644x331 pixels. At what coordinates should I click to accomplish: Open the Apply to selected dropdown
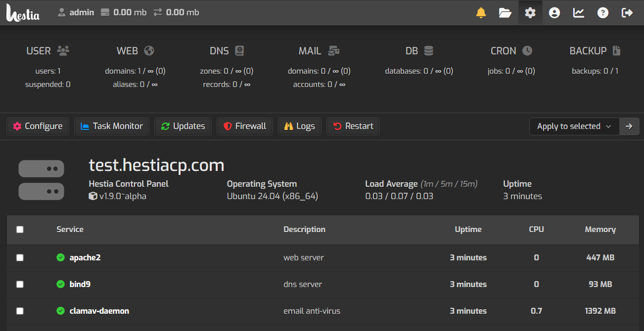574,126
